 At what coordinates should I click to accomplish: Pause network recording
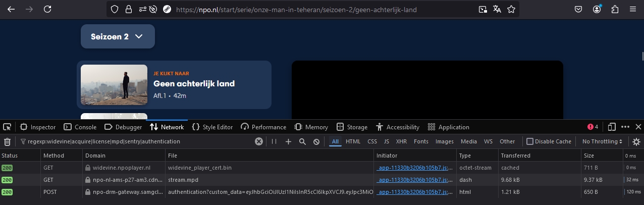pyautogui.click(x=274, y=142)
